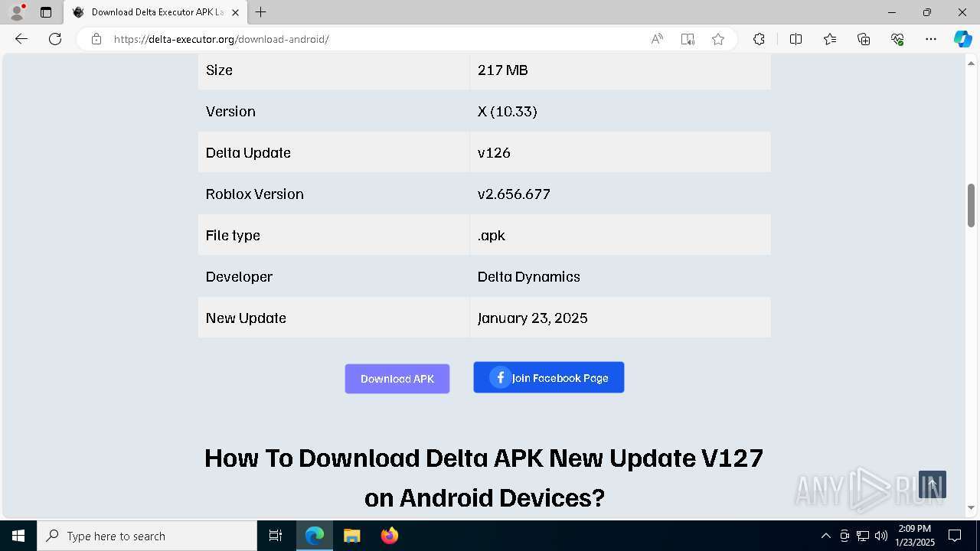The width and height of the screenshot is (980, 551).
Task: Open Tab actions menu icon
Action: point(46,12)
